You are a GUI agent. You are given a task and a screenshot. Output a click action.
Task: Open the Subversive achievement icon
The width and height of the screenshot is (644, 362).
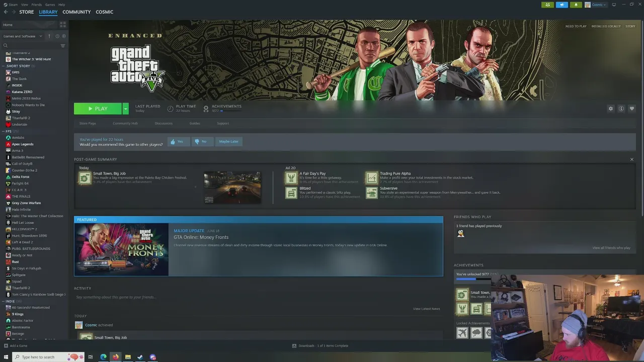coord(371,193)
